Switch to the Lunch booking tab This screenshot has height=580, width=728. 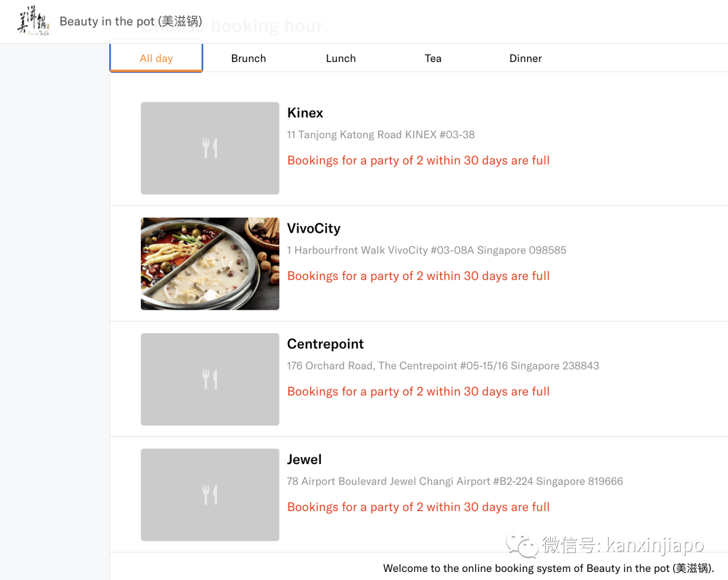tap(340, 59)
